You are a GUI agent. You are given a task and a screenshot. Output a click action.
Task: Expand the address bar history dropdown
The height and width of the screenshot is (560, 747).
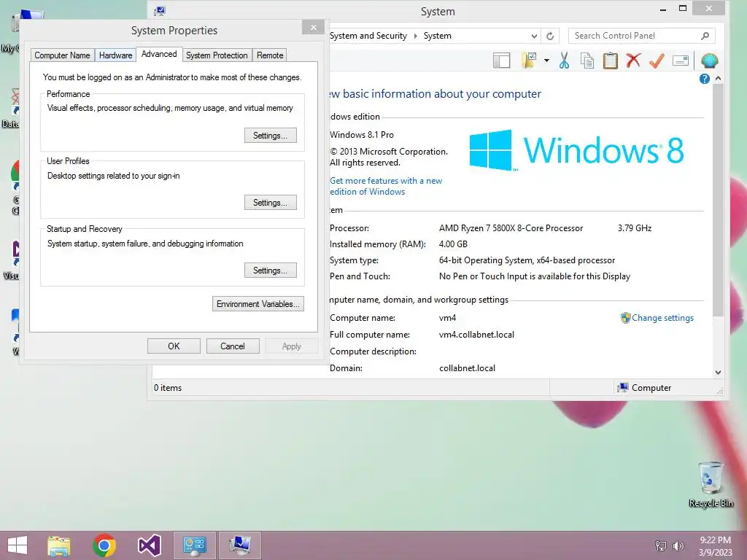click(x=534, y=36)
